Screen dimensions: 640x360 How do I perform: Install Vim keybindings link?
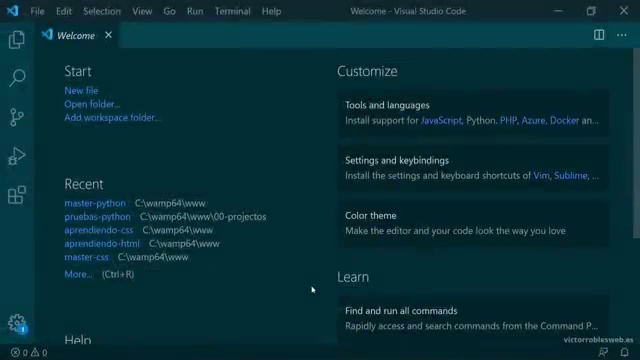point(541,176)
